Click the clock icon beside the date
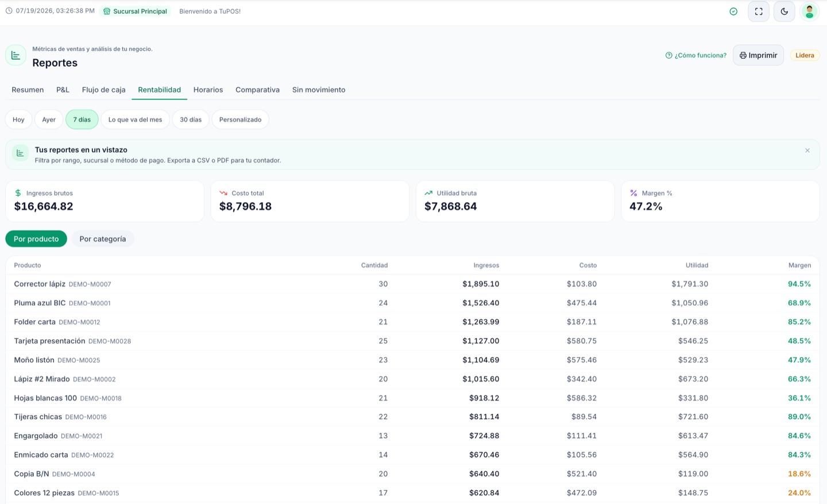 (9, 11)
